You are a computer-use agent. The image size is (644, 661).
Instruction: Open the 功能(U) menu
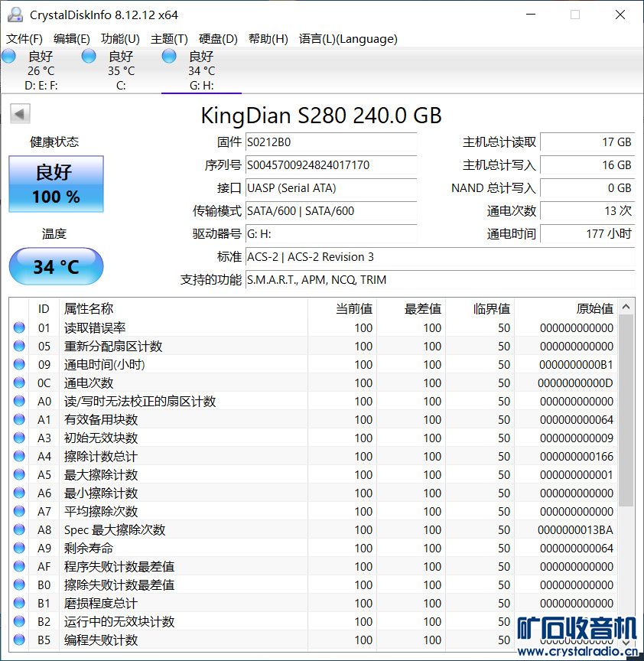point(121,39)
